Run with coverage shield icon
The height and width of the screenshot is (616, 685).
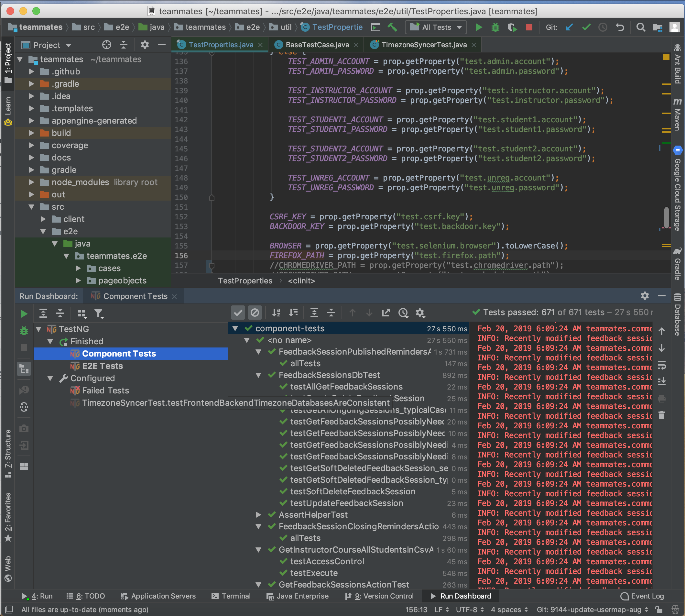click(512, 27)
